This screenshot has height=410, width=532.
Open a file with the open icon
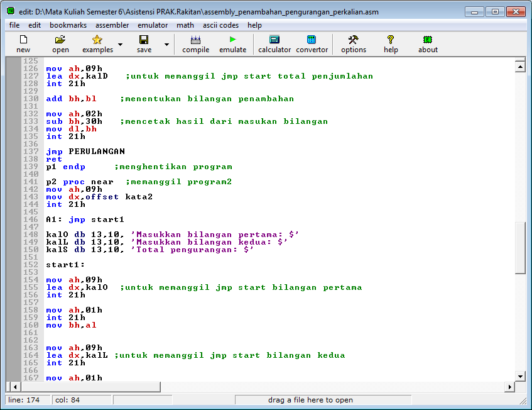point(60,40)
